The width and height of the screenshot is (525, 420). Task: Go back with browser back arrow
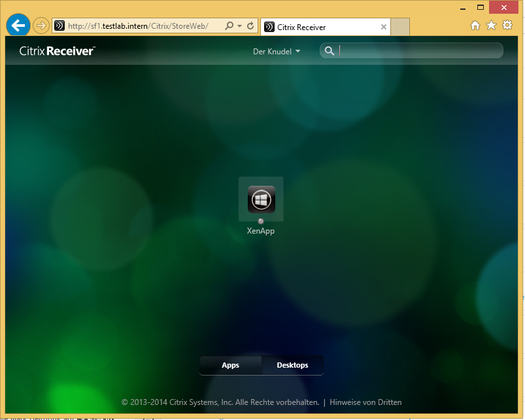pos(18,25)
